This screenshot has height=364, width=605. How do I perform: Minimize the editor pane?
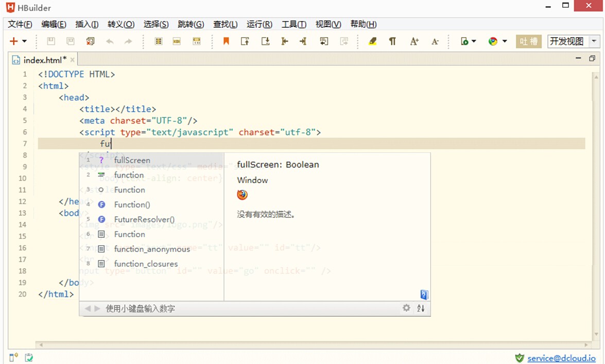pyautogui.click(x=578, y=58)
